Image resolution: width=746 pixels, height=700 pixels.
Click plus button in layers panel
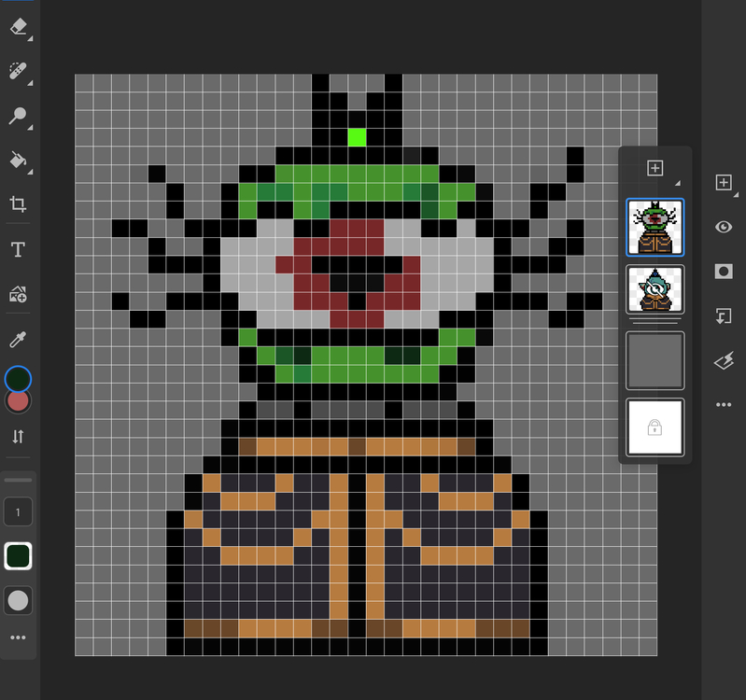(x=655, y=168)
